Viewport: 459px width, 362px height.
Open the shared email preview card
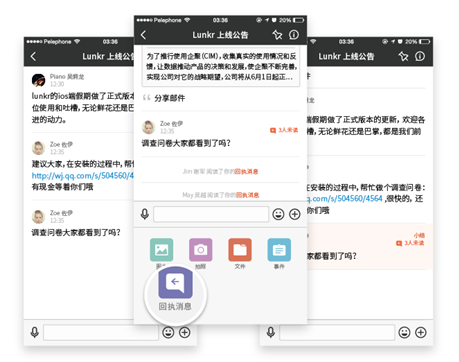[x=221, y=66]
